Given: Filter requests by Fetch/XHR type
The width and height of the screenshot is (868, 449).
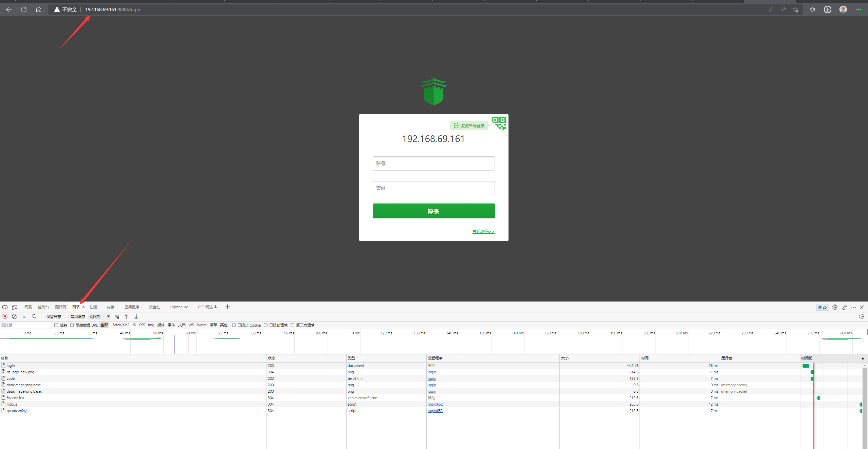Looking at the screenshot, I should click(121, 325).
